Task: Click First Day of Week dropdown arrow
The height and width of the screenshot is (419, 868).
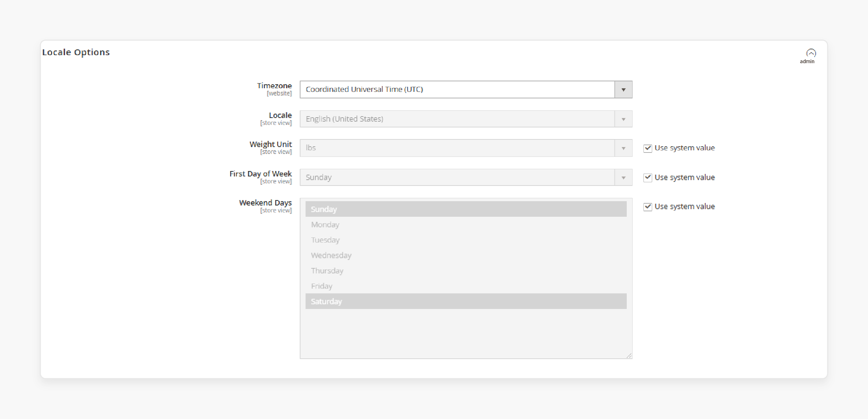Action: click(x=623, y=178)
